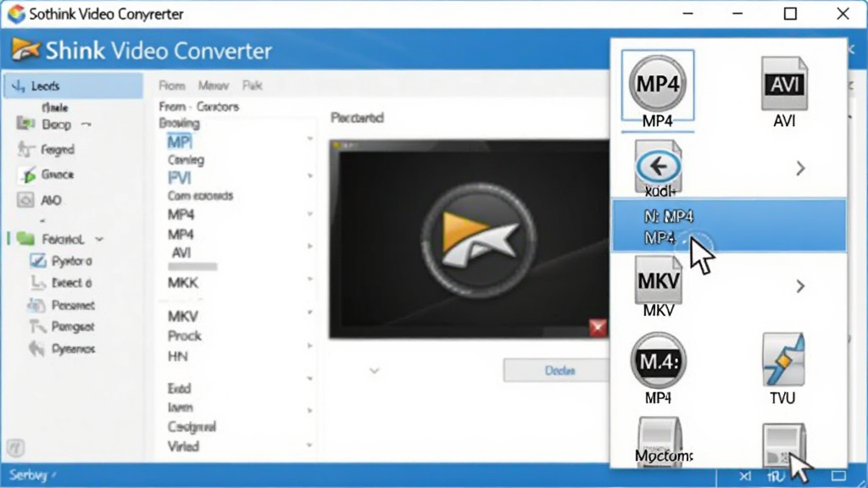Expand the chevron right of the MKV popup icon
Viewport: 868px width, 488px height.
pyautogui.click(x=800, y=286)
